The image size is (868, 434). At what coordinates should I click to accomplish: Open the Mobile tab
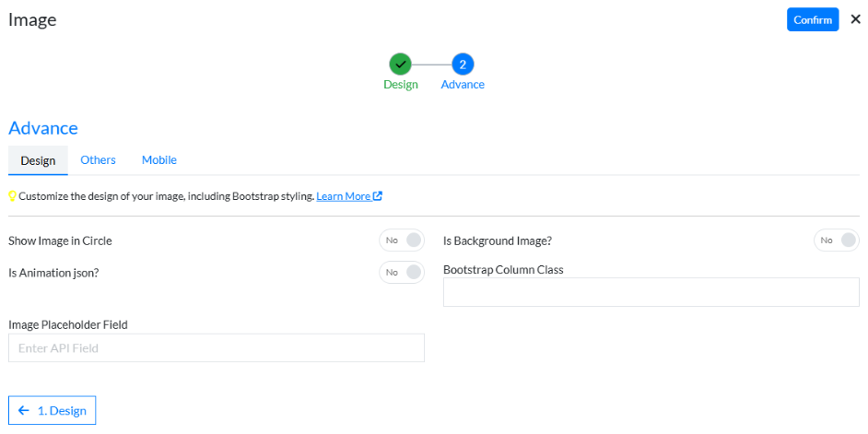click(x=158, y=160)
